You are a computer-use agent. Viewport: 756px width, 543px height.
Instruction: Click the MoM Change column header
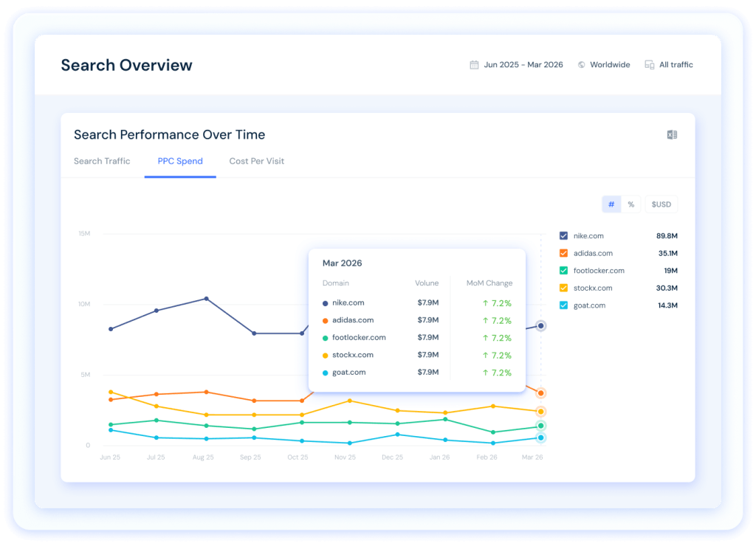click(x=489, y=283)
